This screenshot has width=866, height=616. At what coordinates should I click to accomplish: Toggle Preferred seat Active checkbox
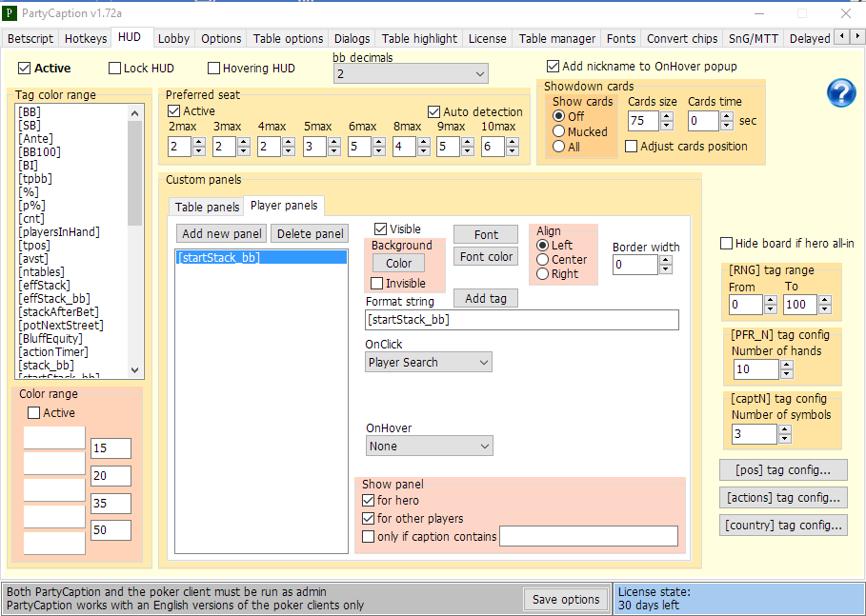click(x=174, y=111)
